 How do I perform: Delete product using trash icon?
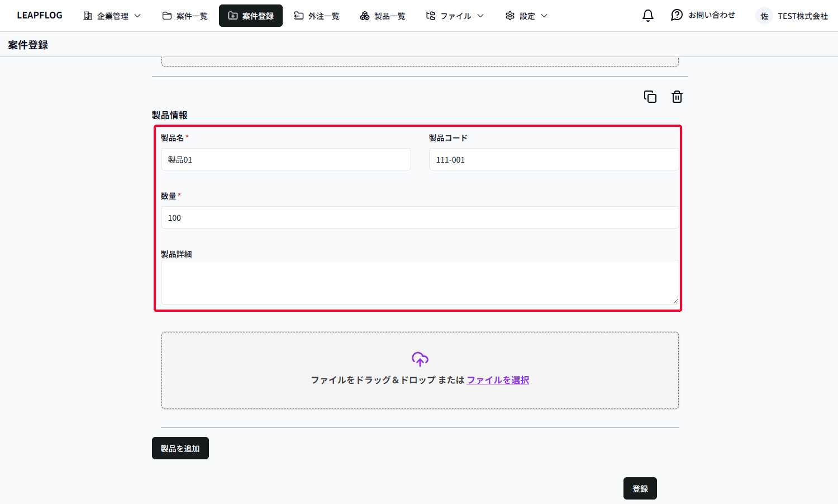[677, 97]
